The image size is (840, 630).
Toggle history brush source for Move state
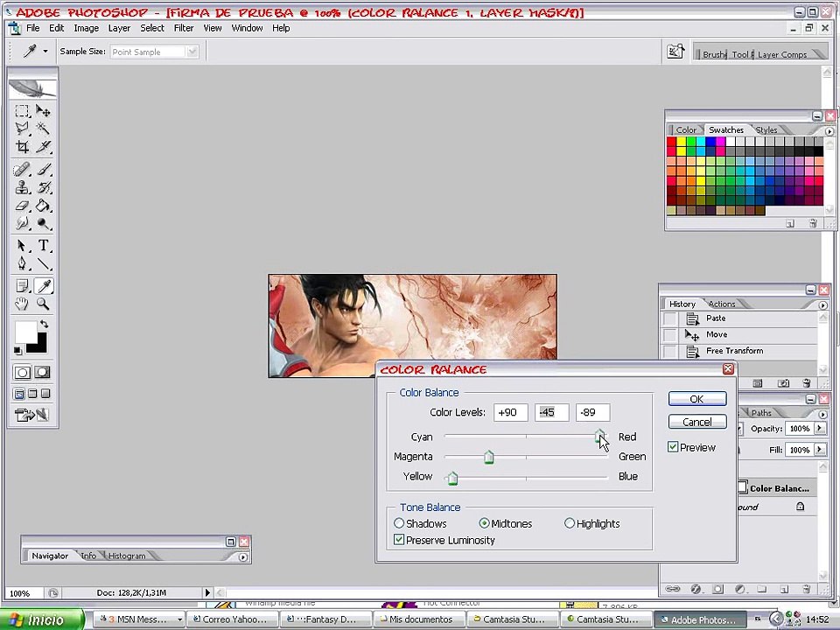pos(670,335)
